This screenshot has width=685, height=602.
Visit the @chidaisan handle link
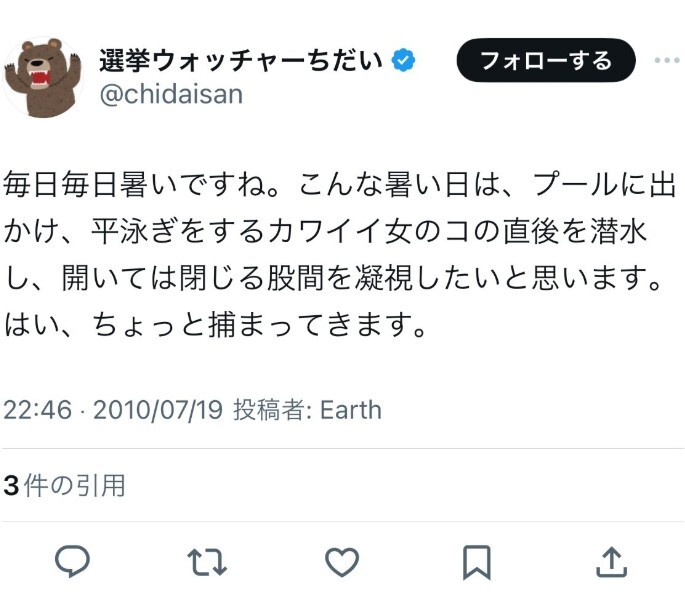tap(171, 94)
